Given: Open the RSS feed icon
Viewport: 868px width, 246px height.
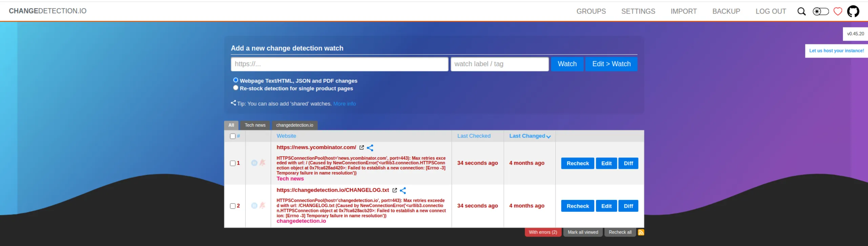Looking at the screenshot, I should [641, 232].
